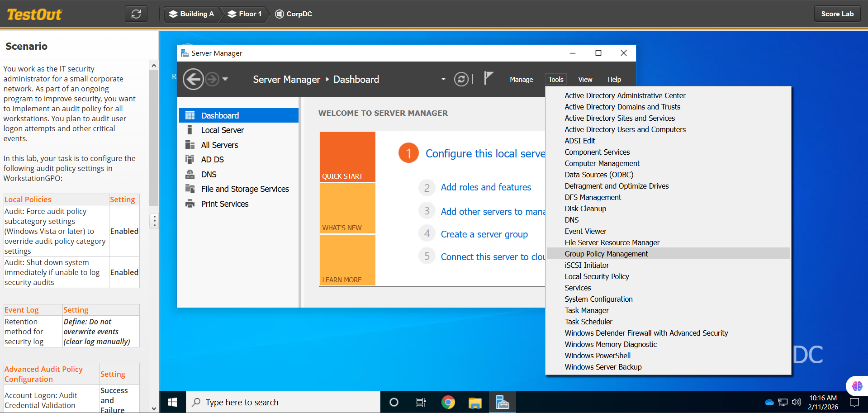Select Group Policy Management from Tools
This screenshot has width=868, height=413.
click(x=606, y=254)
